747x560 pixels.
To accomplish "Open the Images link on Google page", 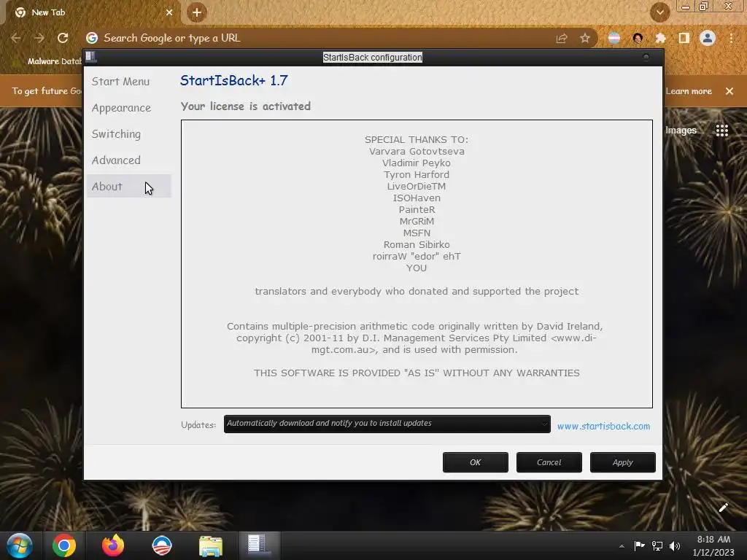I will (681, 131).
